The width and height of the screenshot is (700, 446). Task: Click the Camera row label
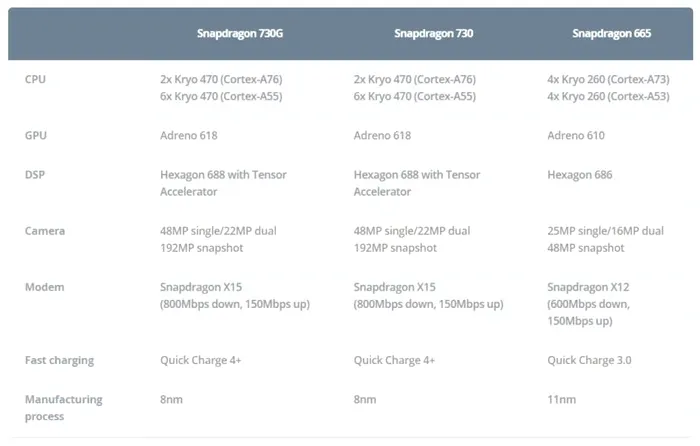pyautogui.click(x=45, y=231)
